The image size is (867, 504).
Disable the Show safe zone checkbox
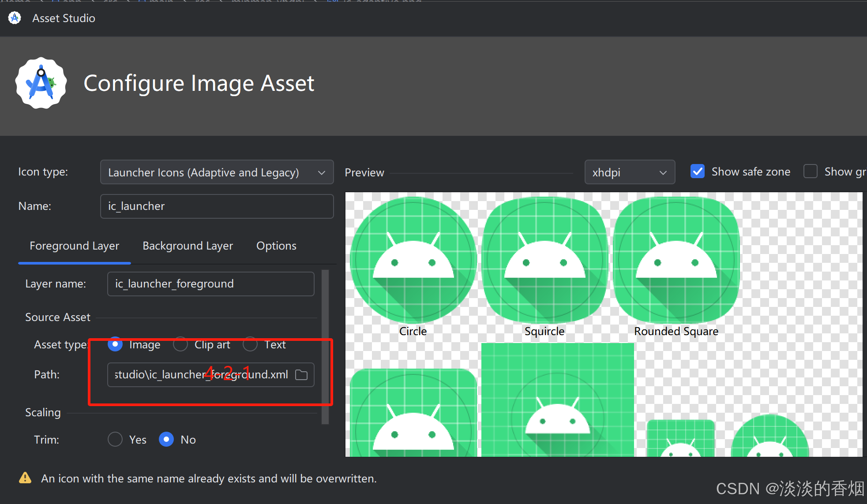tap(698, 172)
